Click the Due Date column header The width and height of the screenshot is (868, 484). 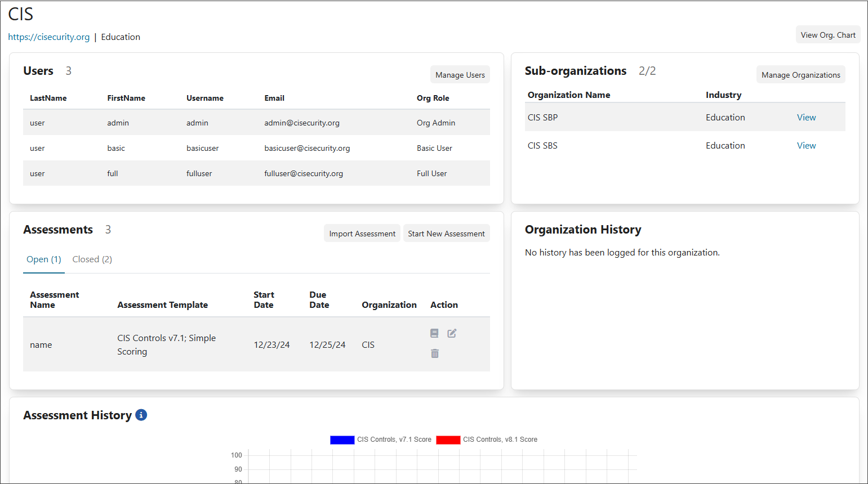[x=319, y=300]
